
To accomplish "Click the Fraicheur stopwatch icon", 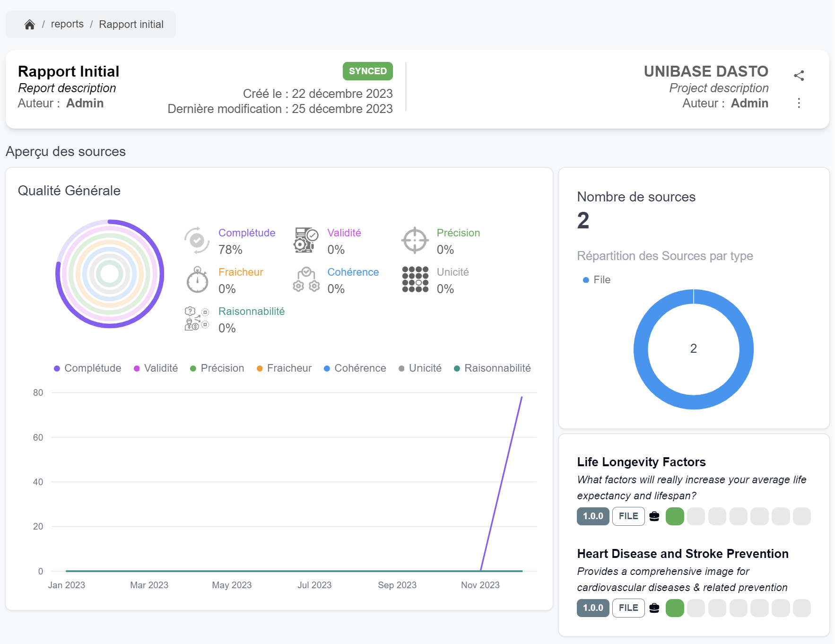I will click(x=197, y=279).
